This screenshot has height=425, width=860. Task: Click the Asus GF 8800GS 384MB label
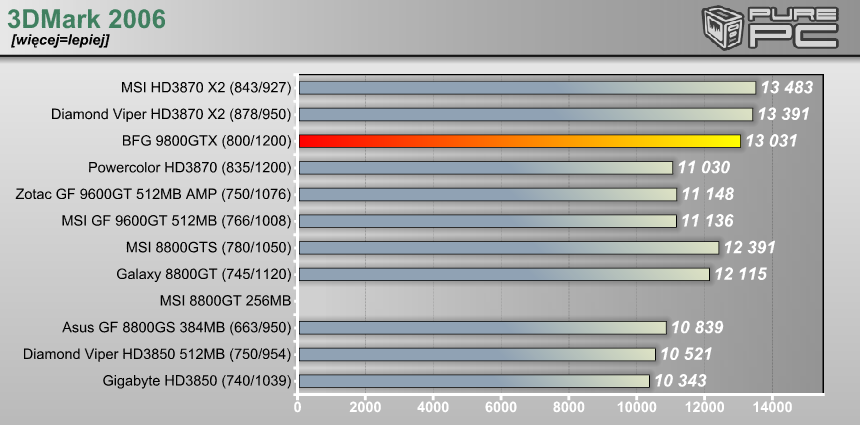(x=177, y=327)
